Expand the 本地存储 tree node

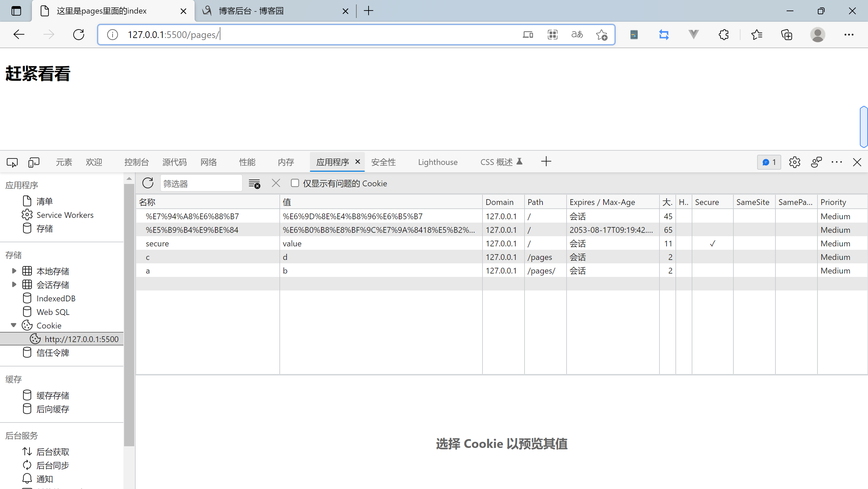tap(14, 271)
